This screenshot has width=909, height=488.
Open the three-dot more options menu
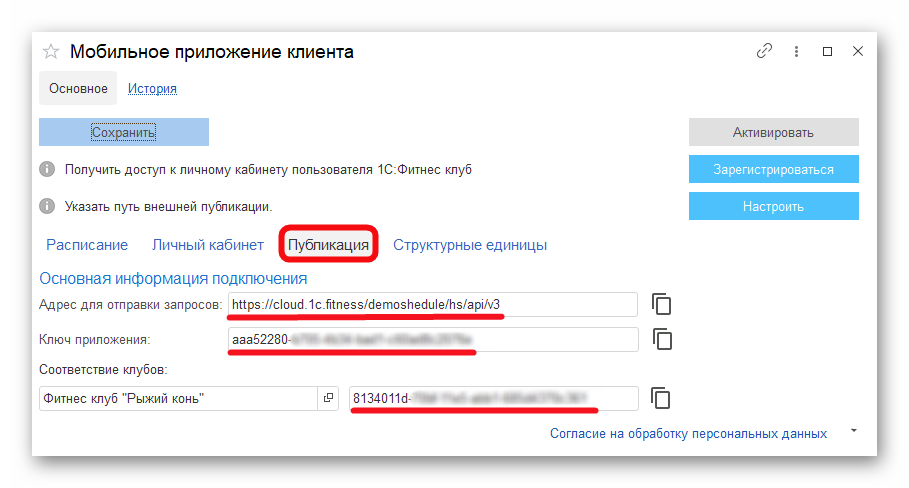(797, 52)
